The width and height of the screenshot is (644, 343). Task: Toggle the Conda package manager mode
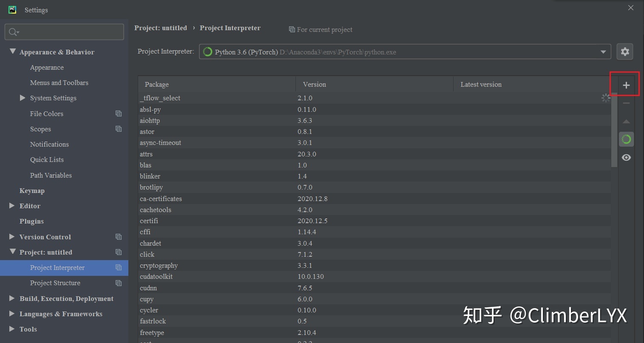pyautogui.click(x=625, y=139)
